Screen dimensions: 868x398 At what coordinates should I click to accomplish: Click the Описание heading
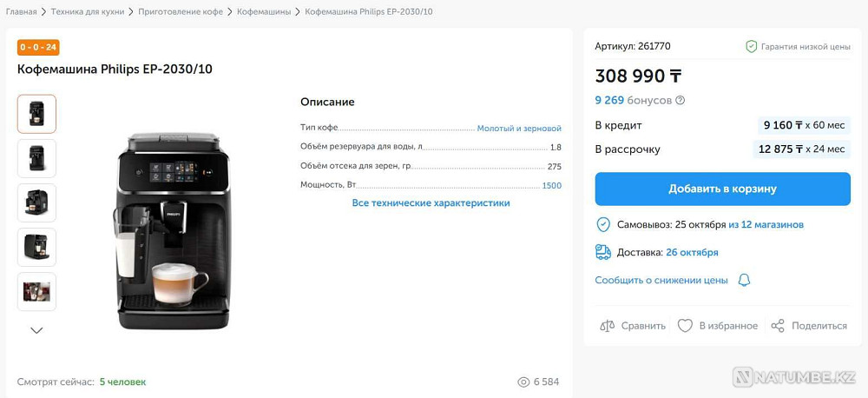pyautogui.click(x=327, y=102)
